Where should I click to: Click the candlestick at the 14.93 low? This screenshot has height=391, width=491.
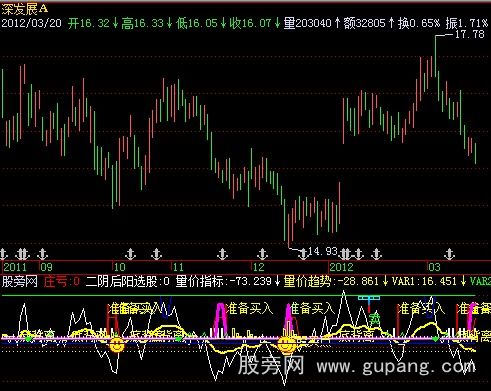pos(288,231)
